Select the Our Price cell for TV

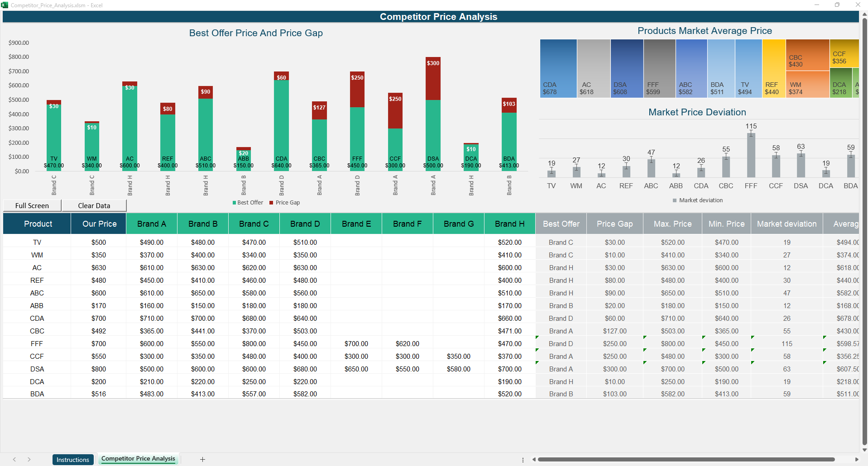coord(99,243)
